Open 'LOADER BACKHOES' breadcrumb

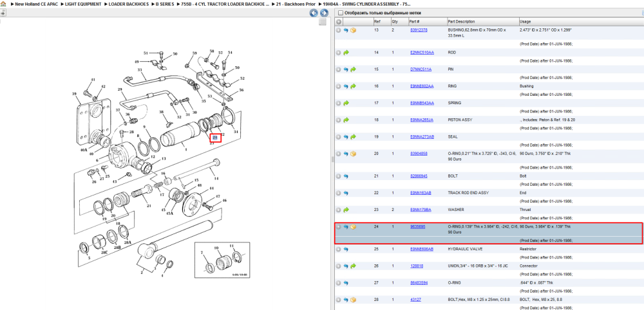coord(129,4)
